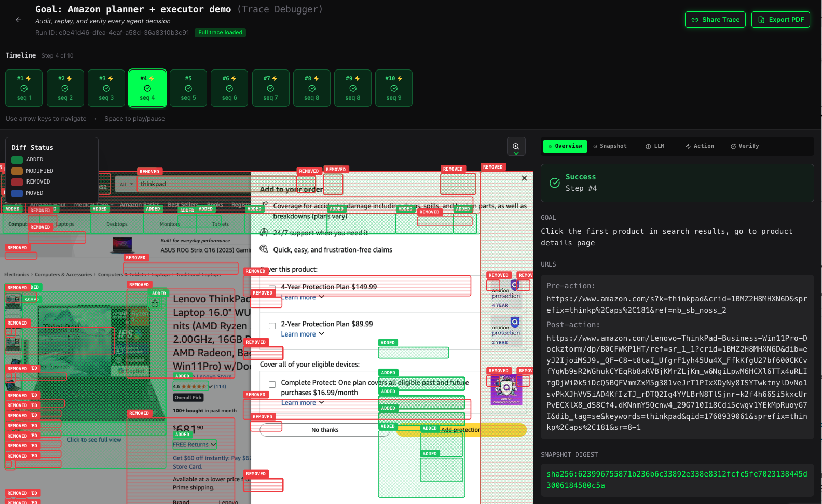Viewport: 822px width, 504px height.
Task: Click the share icon on the product image
Action: (x=155, y=304)
